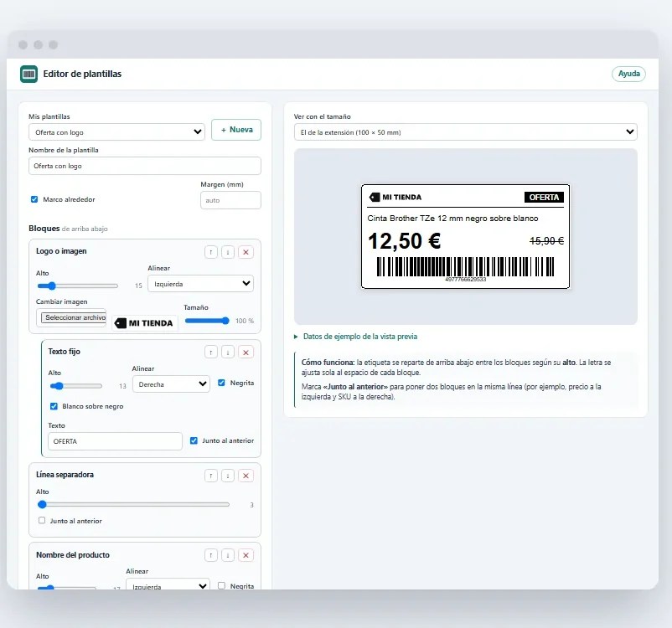
Task: Toggle the Marco alrededor checkbox
Action: coord(34,199)
